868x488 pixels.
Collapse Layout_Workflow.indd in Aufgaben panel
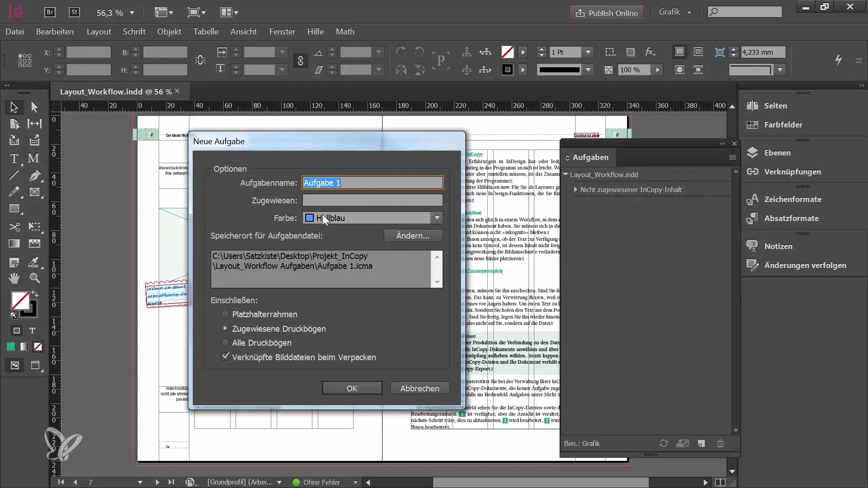(x=566, y=174)
